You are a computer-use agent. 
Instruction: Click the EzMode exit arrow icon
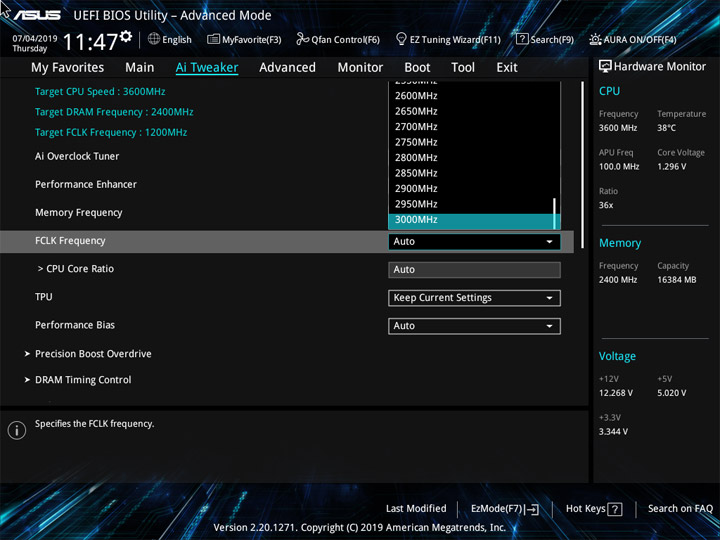click(532, 509)
